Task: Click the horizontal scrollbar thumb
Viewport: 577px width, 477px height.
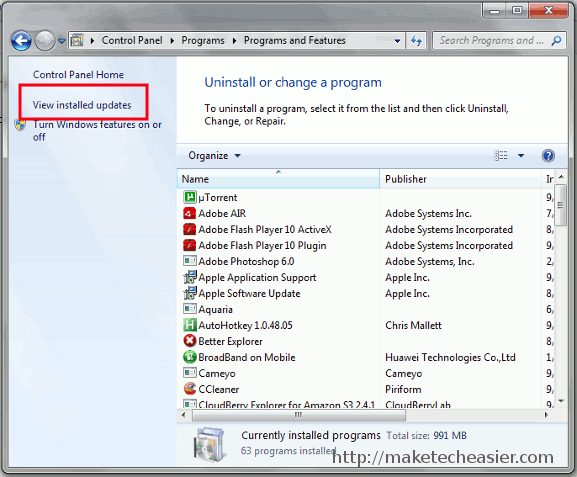Action: (x=298, y=415)
